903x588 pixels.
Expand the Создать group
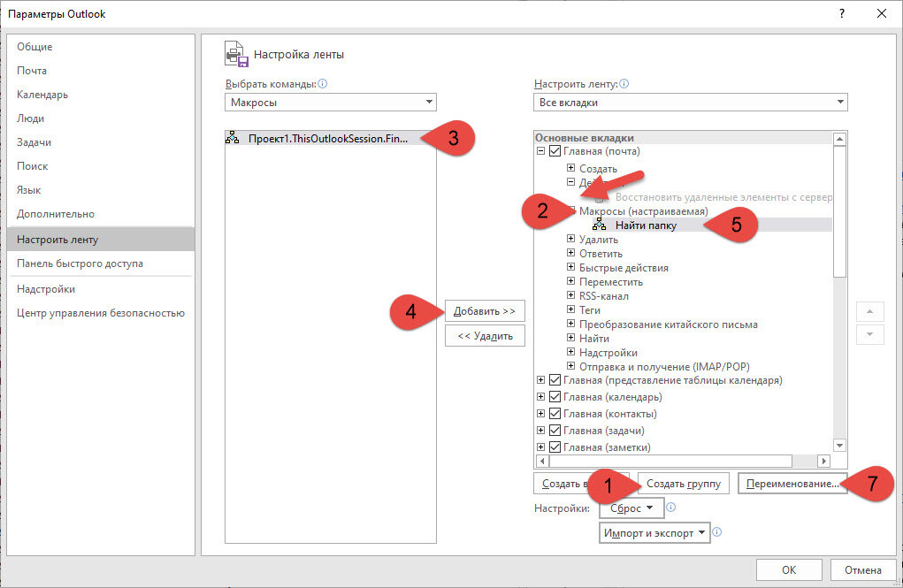click(570, 168)
